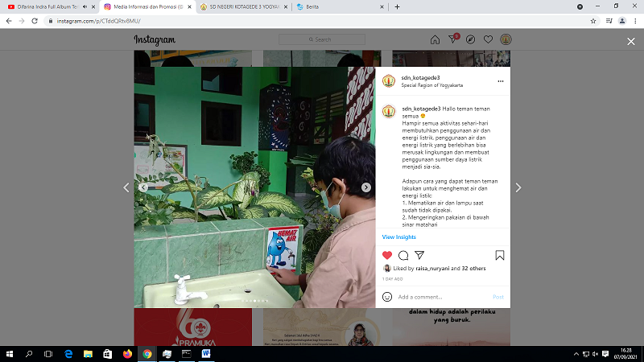Viewport: 644px width, 362px height.
Task: Open sdn_kotagede3 profile from post header
Action: tap(420, 77)
